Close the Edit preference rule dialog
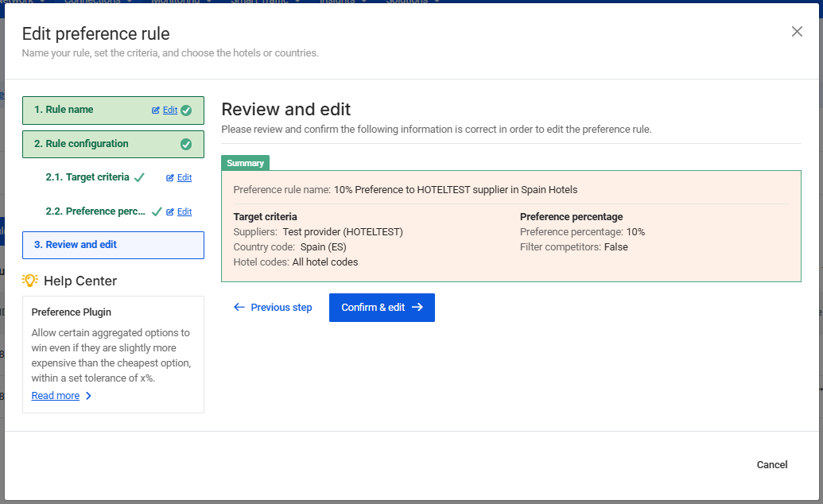Screen dimensions: 823x504 [x=797, y=32]
